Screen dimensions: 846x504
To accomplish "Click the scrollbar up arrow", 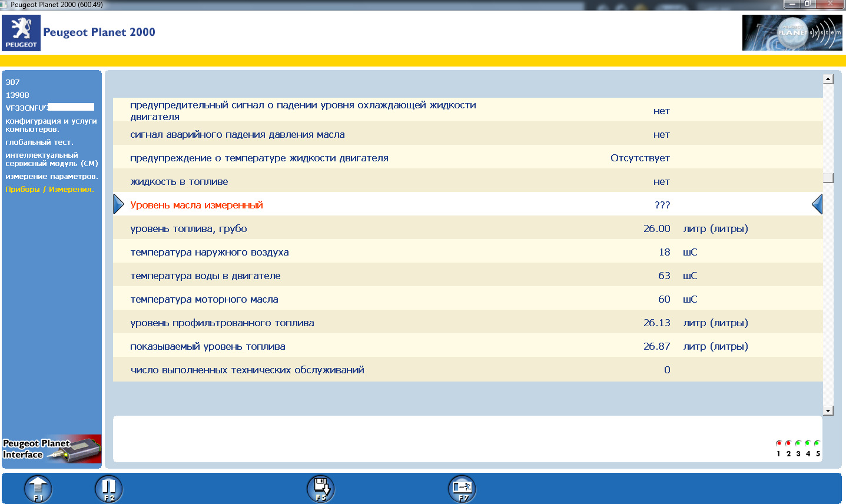I will point(828,79).
